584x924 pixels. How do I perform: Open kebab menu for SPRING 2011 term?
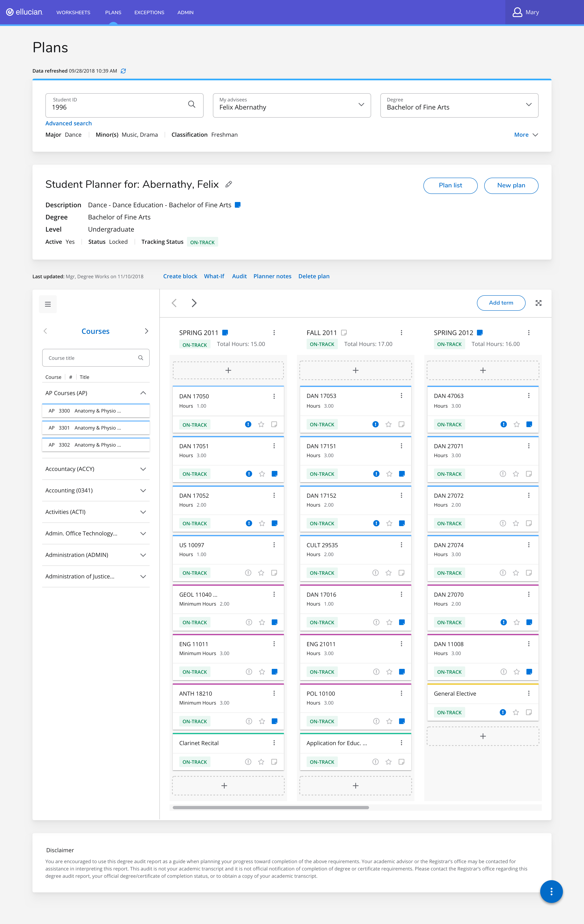pos(274,333)
